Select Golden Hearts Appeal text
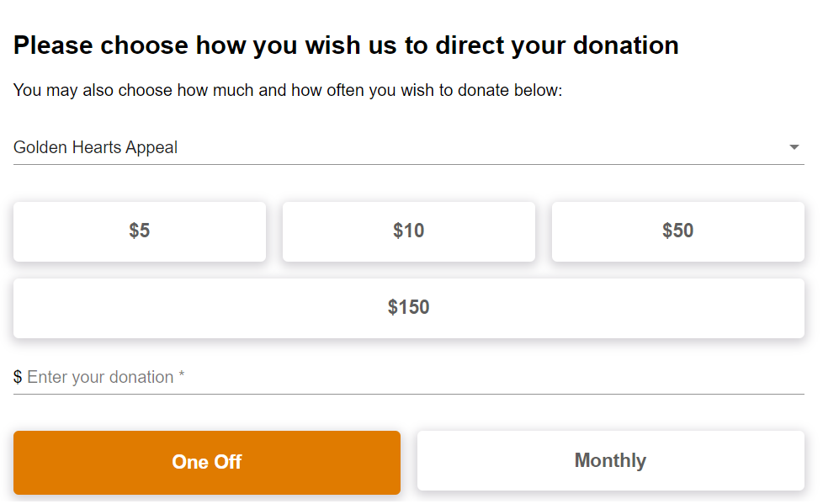This screenshot has height=504, width=823. click(x=95, y=147)
